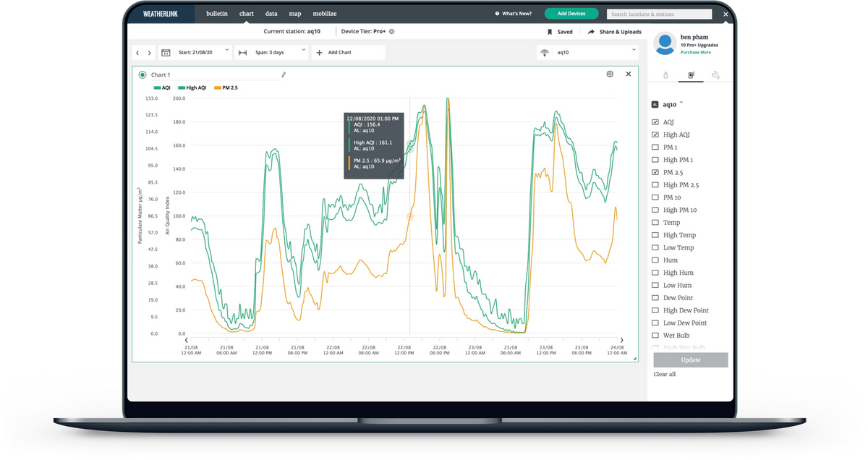Enable the PM 10 checkbox
The height and width of the screenshot is (460, 868).
point(655,197)
